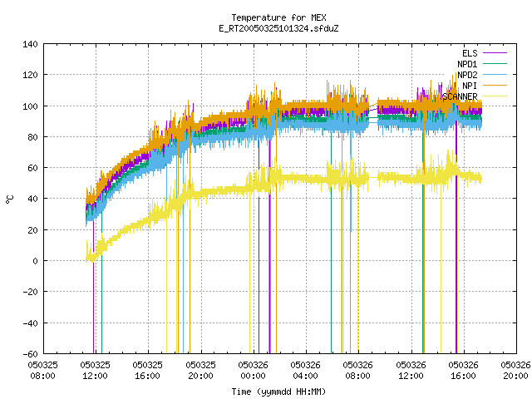Click the y-axis tick label '-60'
The width and height of the screenshot is (532, 399).
click(x=30, y=354)
